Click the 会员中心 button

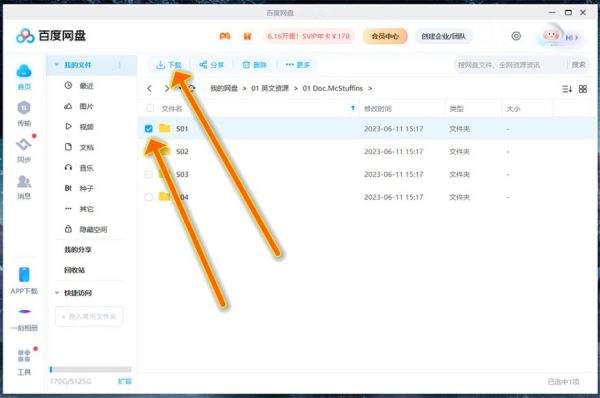click(385, 36)
